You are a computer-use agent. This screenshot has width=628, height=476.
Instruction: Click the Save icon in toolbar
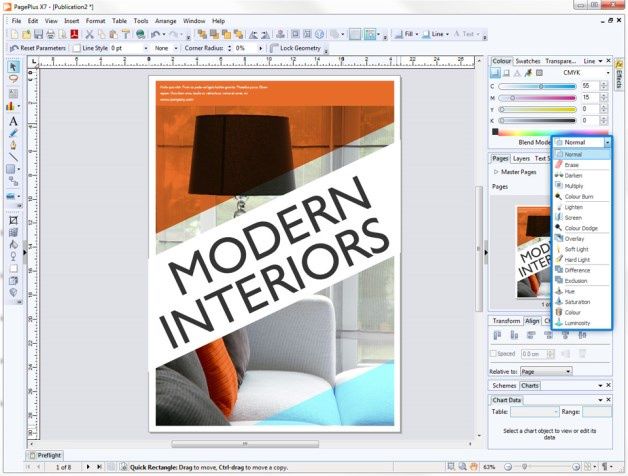(38, 34)
